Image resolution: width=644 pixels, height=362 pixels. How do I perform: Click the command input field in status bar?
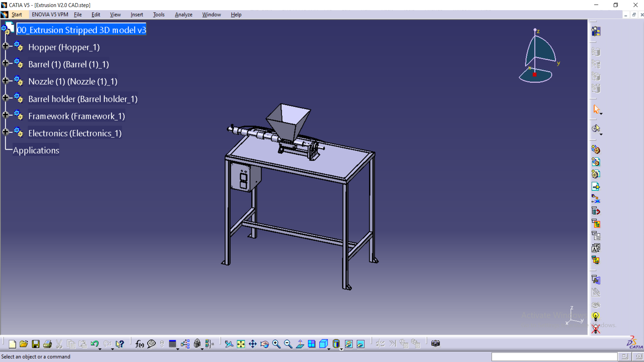[x=554, y=357]
